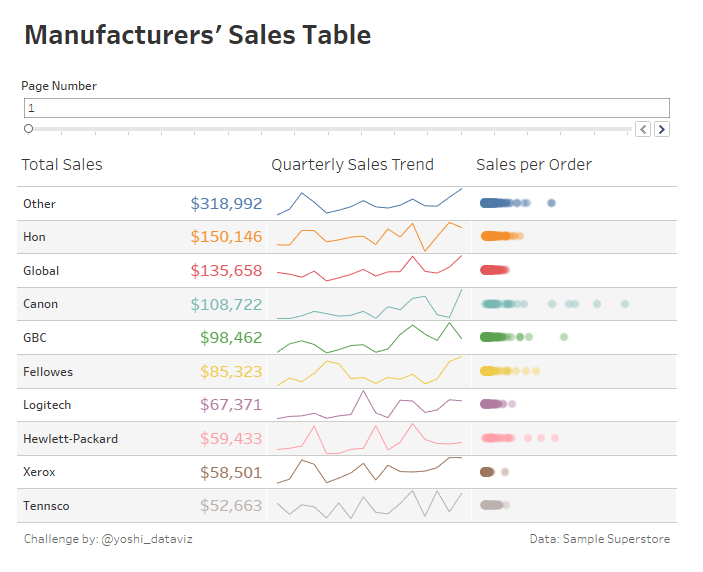The image size is (703, 572).
Task: Click the Quarterly Sales Trend header
Action: [x=352, y=165]
